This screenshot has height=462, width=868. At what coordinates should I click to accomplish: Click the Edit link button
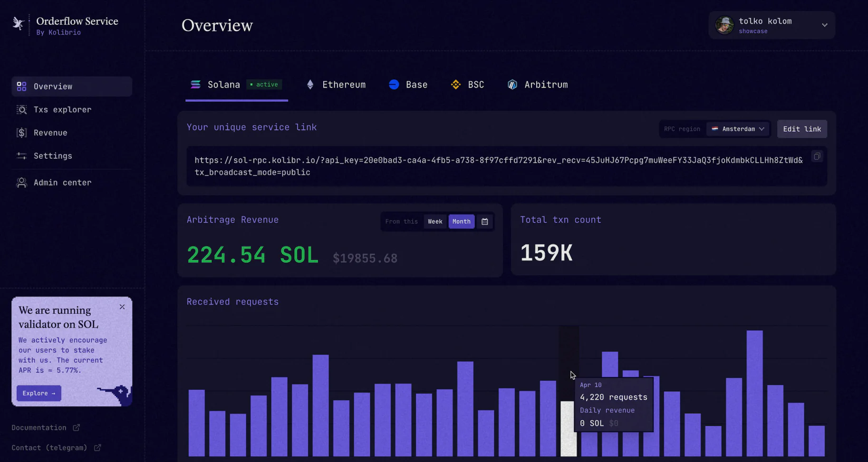tap(802, 129)
